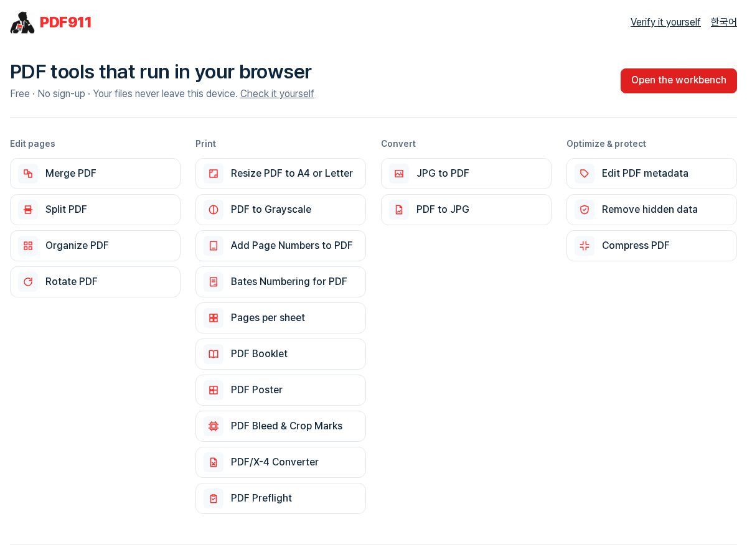Open the Verify it yourself link

pyautogui.click(x=665, y=22)
